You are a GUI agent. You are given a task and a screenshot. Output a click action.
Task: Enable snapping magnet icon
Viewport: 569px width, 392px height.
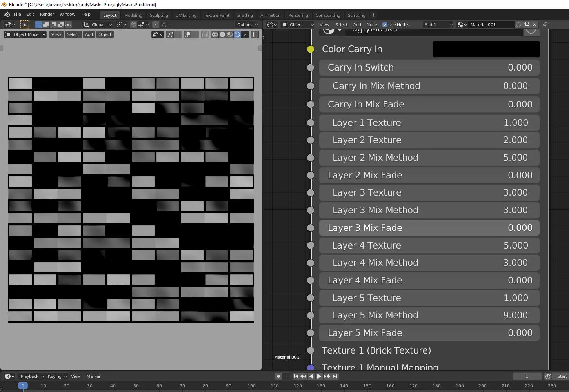pyautogui.click(x=133, y=25)
